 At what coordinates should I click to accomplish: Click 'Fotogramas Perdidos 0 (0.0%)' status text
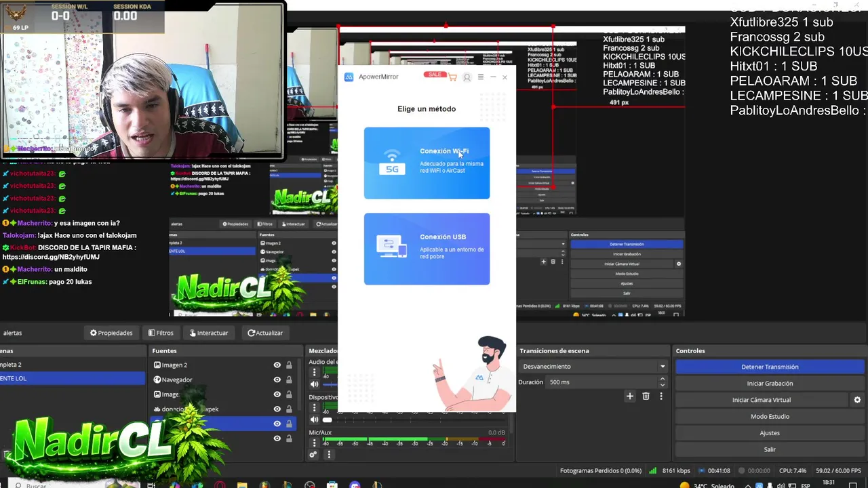pyautogui.click(x=601, y=470)
